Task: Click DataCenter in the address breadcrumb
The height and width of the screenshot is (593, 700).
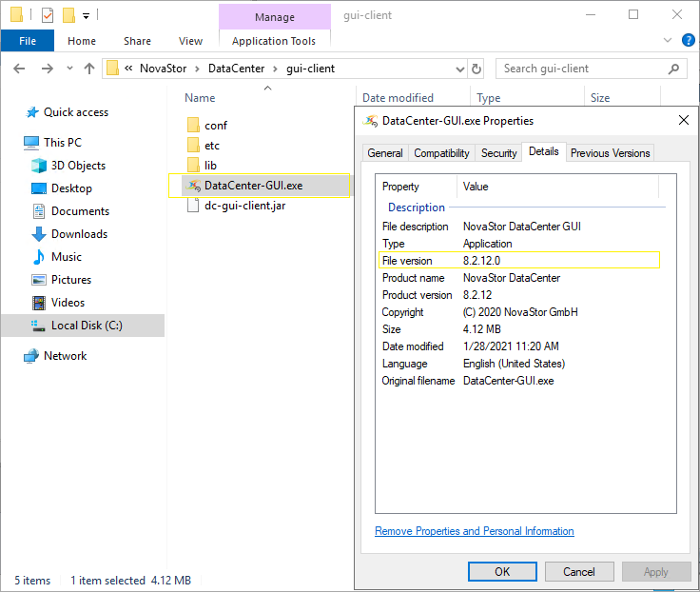Action: 236,69
